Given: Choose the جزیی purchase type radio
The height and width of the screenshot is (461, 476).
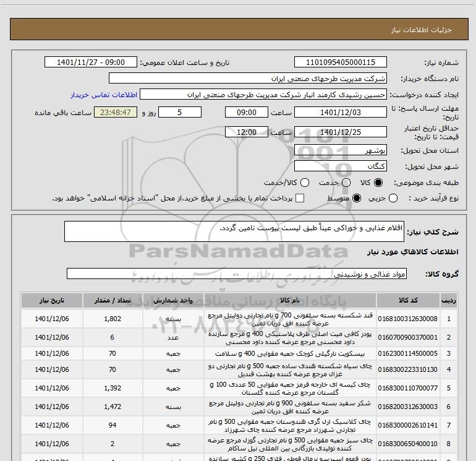Looking at the screenshot, I should (x=393, y=198).
